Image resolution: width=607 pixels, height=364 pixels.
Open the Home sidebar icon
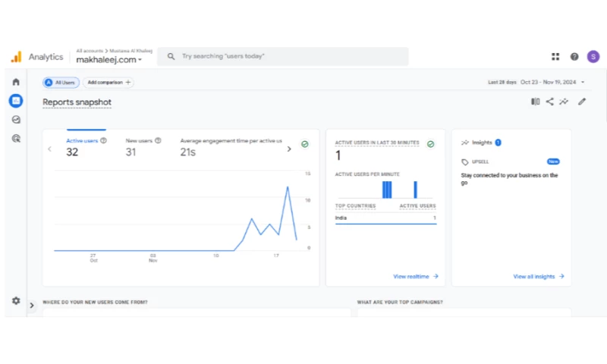coord(16,82)
